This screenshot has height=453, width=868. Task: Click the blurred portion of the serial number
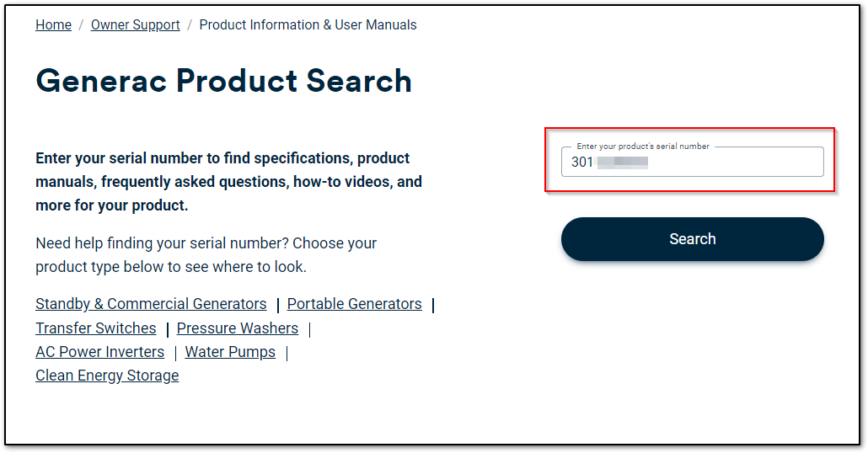click(623, 163)
